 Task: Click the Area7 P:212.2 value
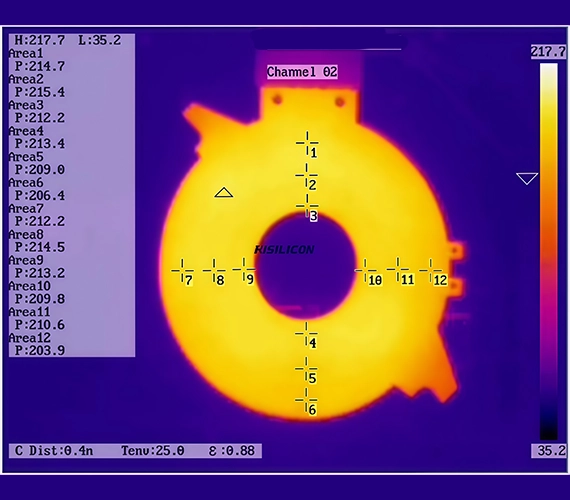tap(39, 221)
